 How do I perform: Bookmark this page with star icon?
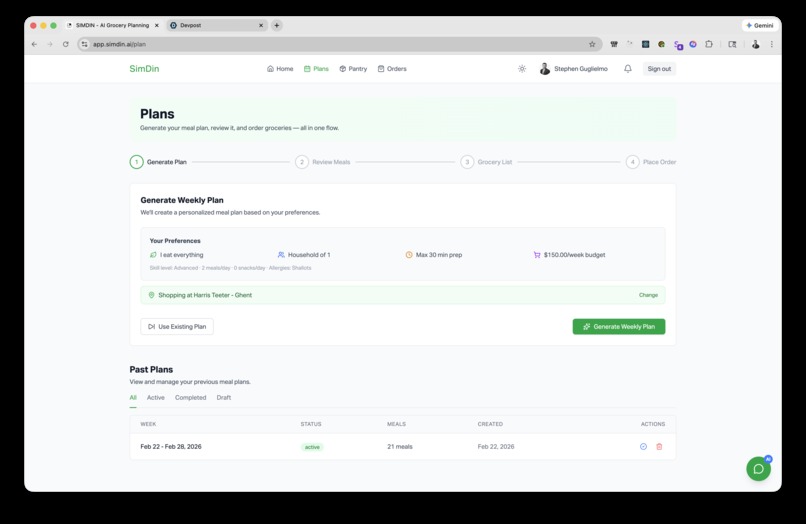coord(592,44)
